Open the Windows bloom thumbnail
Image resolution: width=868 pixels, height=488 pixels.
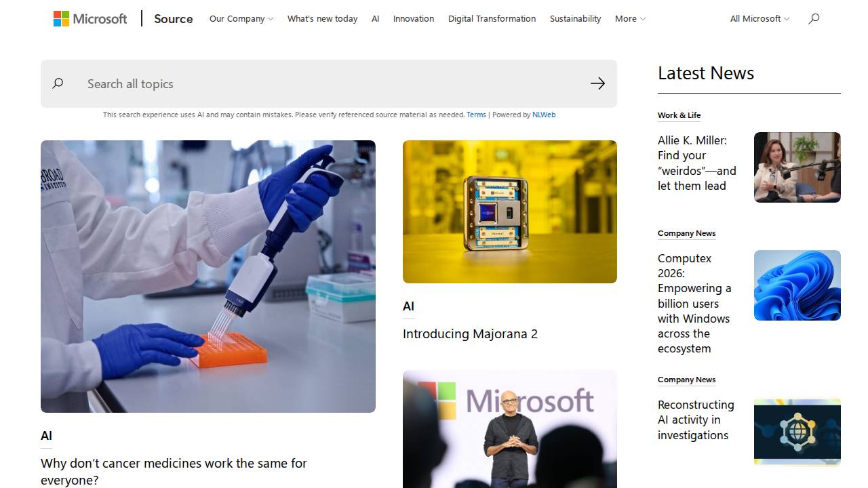click(797, 285)
